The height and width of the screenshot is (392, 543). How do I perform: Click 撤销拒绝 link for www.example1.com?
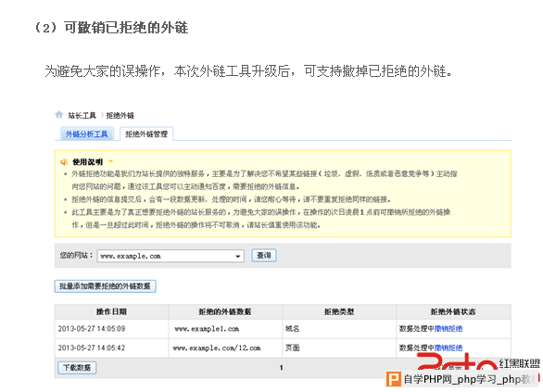point(448,328)
